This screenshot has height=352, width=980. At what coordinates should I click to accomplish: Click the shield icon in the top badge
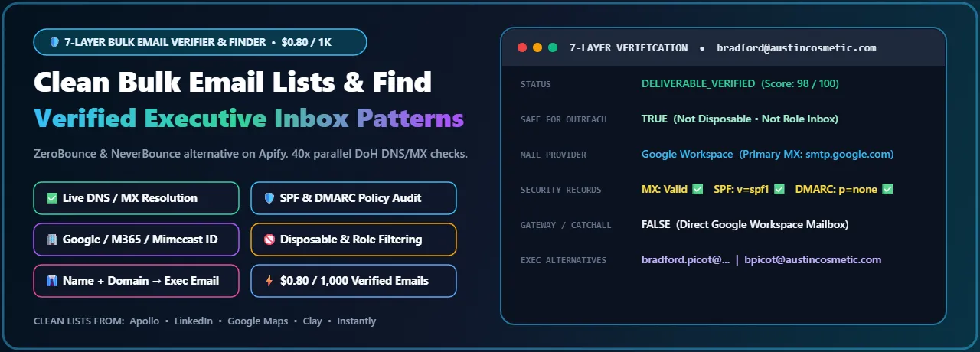click(54, 42)
